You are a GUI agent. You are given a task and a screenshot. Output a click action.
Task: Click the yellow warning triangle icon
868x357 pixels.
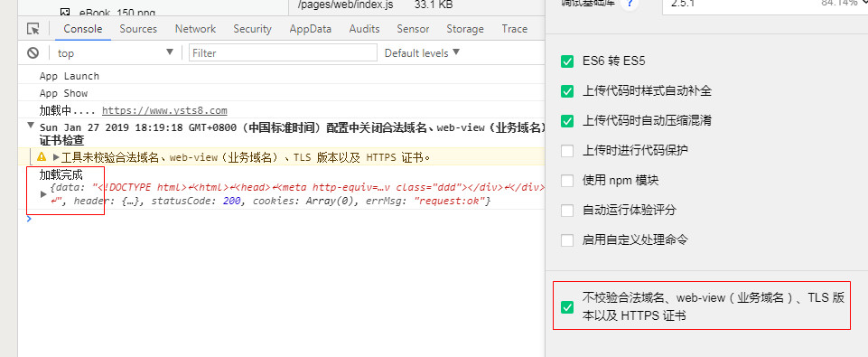point(42,157)
